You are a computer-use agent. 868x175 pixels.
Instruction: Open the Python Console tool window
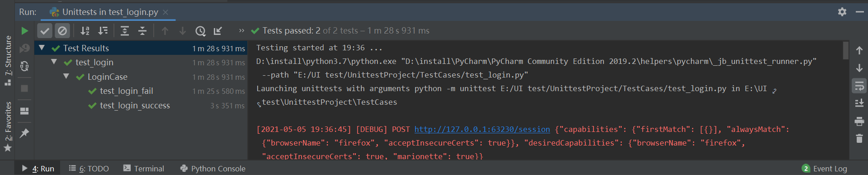coord(213,169)
